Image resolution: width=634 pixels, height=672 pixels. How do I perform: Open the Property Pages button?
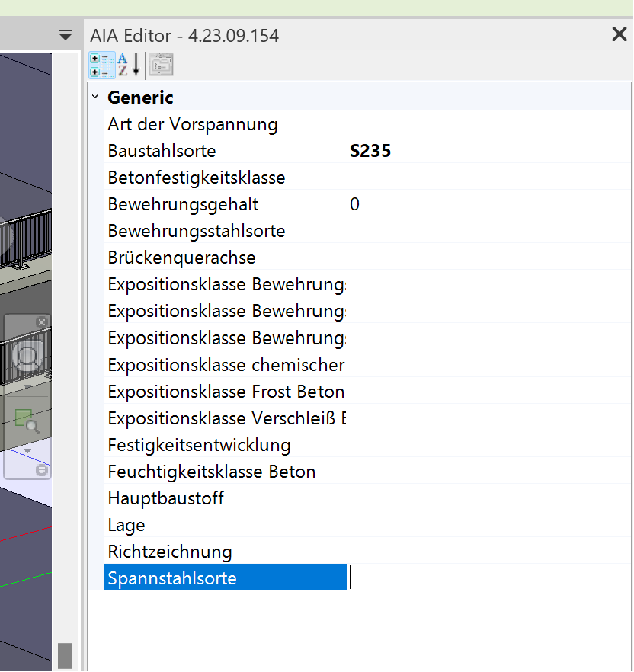(161, 66)
